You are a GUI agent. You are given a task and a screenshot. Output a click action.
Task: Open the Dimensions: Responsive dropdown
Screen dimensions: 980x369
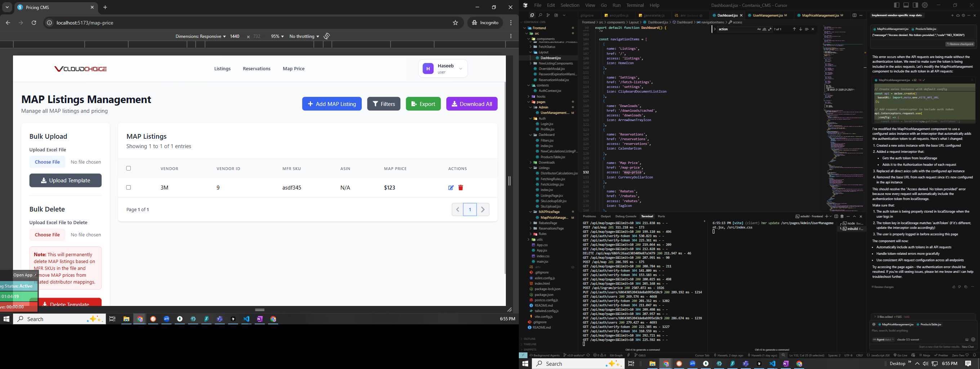point(200,36)
